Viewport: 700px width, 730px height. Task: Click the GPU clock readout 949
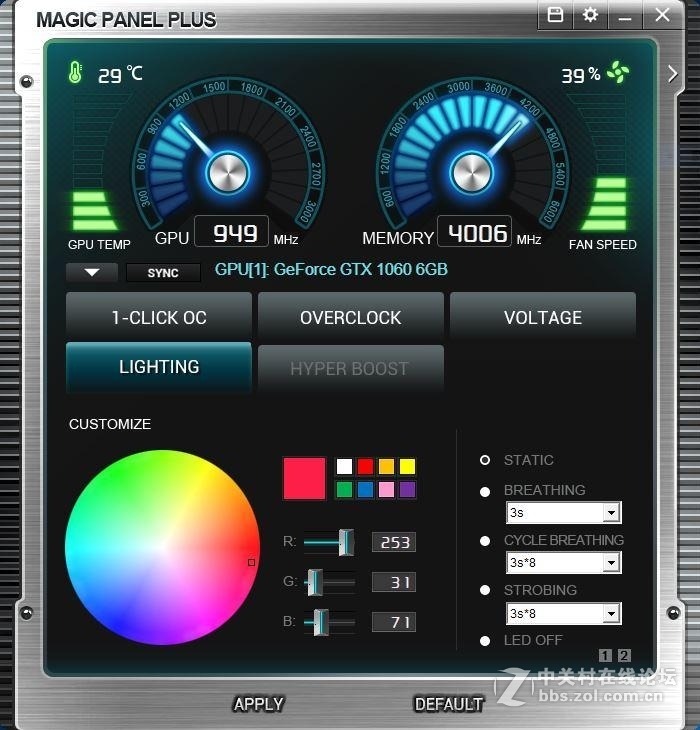click(x=232, y=232)
